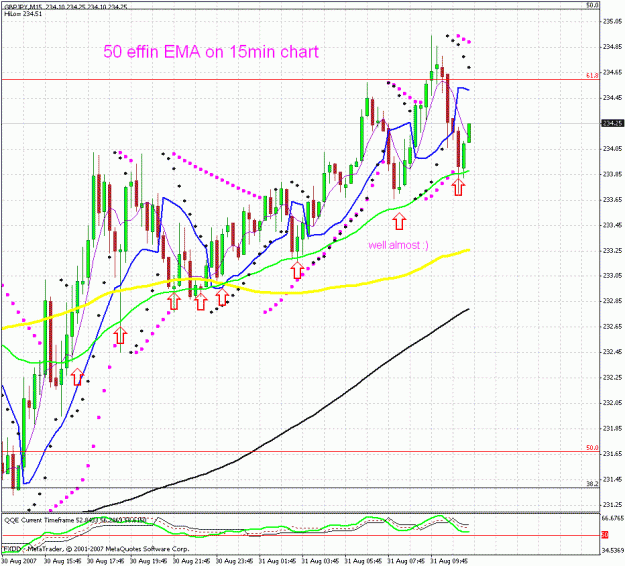Click the "31 Aug 03:45" time label
Viewport: 625px width, 566px height.
(x=320, y=561)
